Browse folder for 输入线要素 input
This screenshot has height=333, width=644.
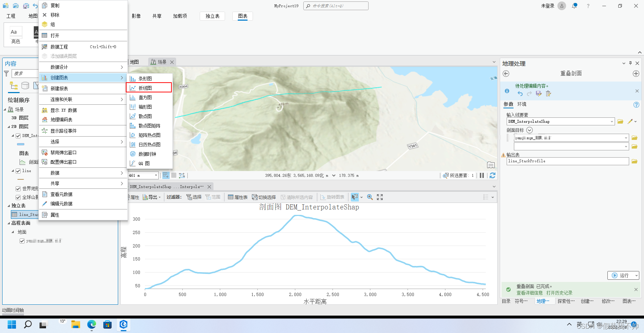[x=620, y=121]
